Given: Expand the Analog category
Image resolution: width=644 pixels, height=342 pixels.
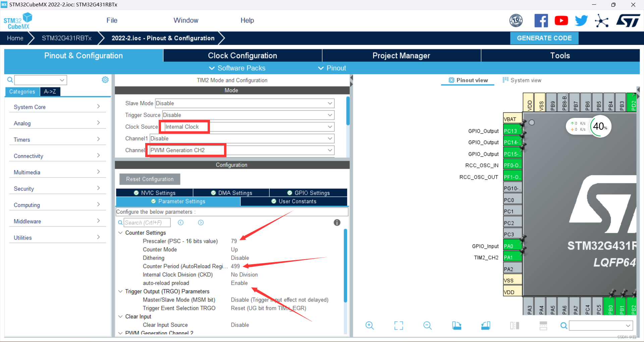Looking at the screenshot, I should (57, 123).
